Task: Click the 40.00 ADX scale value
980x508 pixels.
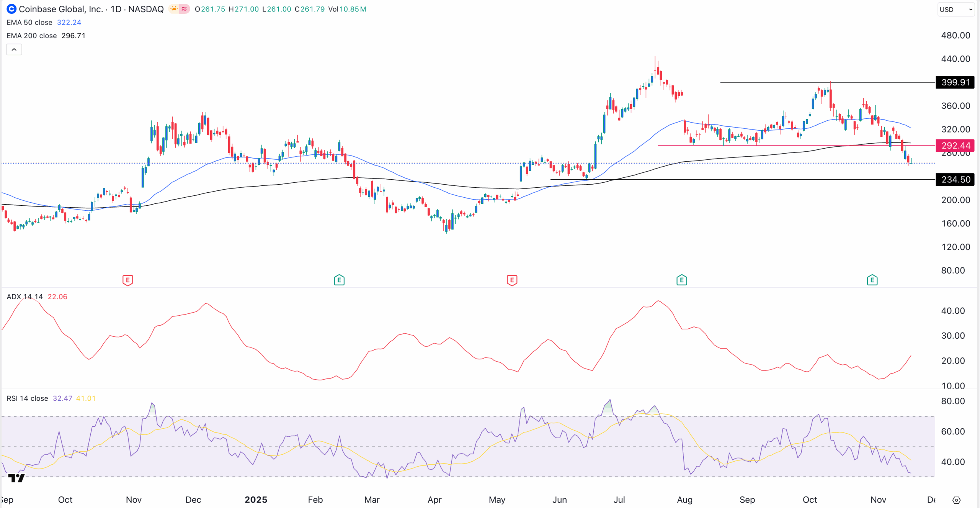Action: pos(953,311)
